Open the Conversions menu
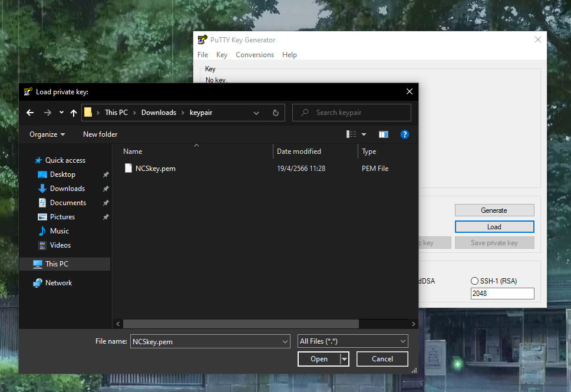This screenshot has height=392, width=571. [x=255, y=55]
